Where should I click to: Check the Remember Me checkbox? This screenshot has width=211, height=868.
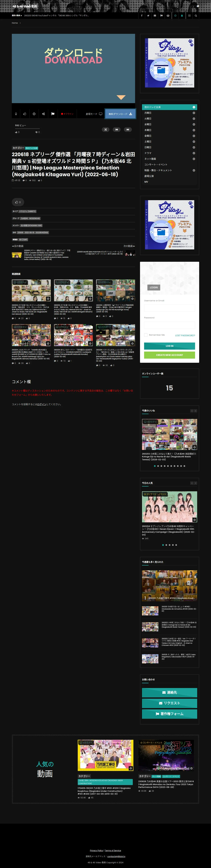click(x=146, y=335)
